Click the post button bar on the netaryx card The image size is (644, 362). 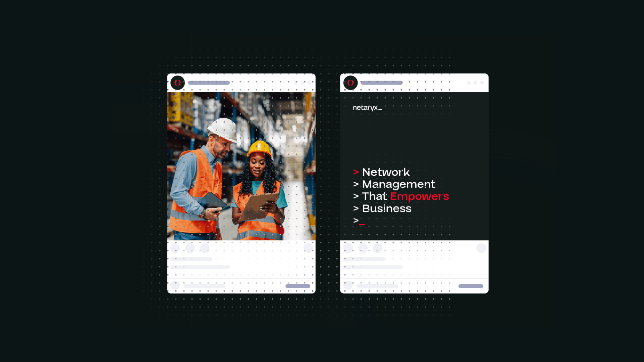(x=471, y=286)
